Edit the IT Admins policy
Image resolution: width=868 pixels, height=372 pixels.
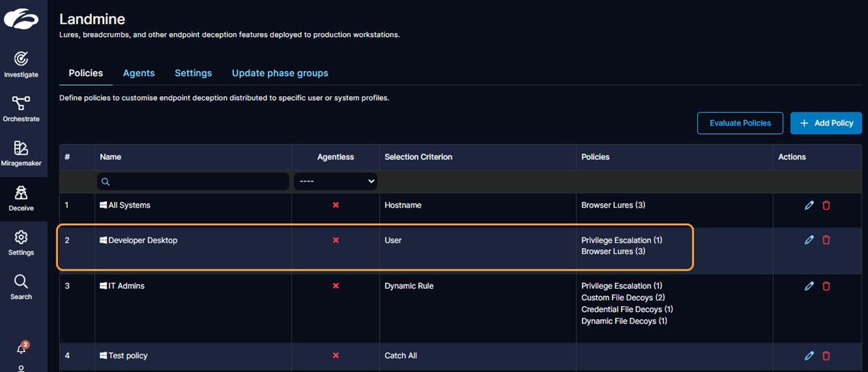[809, 286]
